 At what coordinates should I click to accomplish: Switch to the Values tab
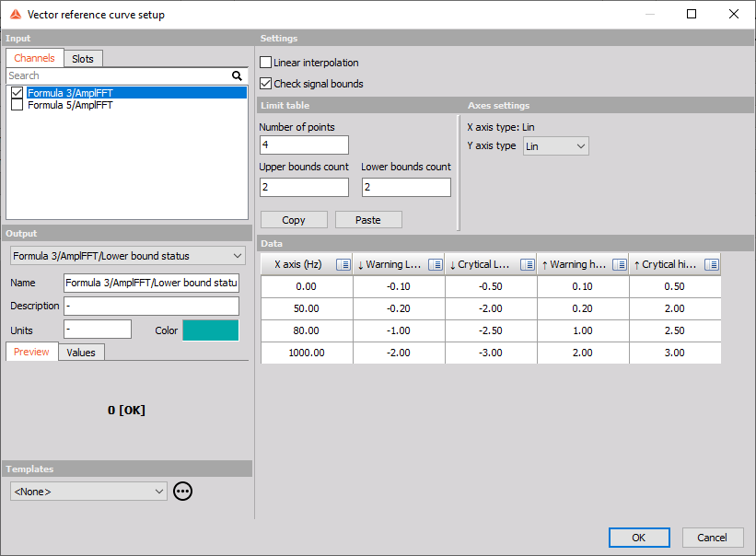point(81,353)
